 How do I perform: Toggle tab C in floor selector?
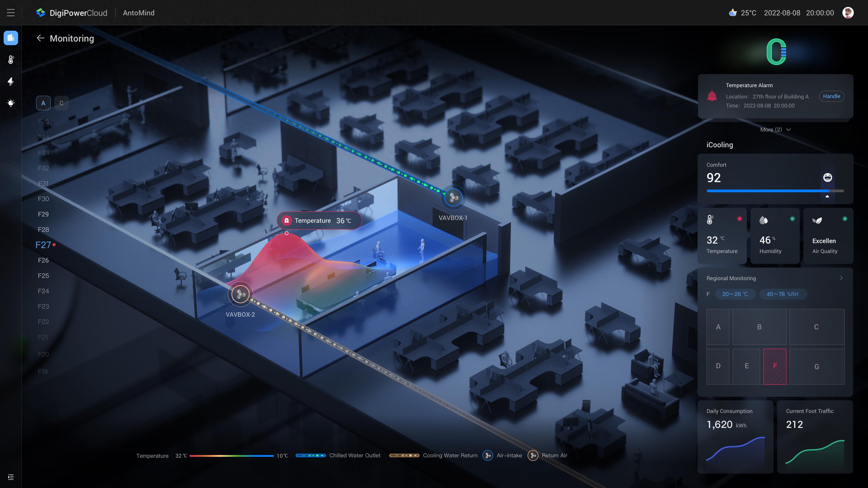tap(61, 103)
